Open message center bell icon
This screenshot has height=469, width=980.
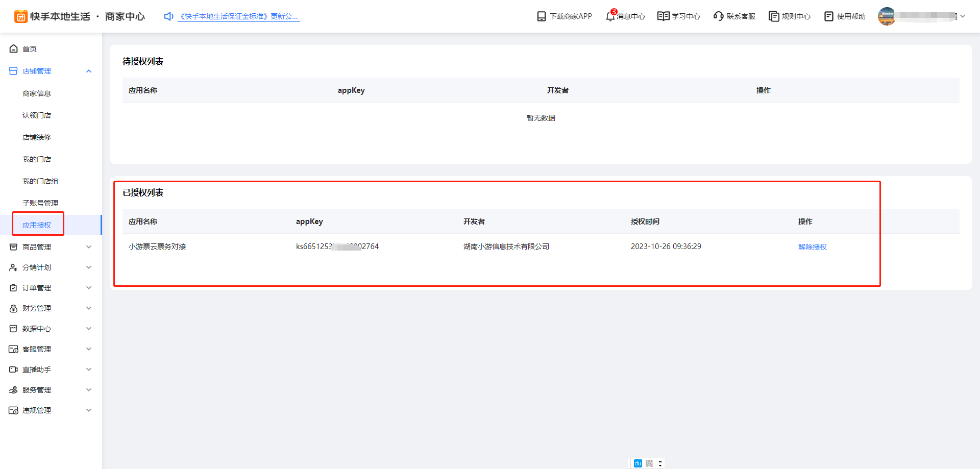pos(610,16)
